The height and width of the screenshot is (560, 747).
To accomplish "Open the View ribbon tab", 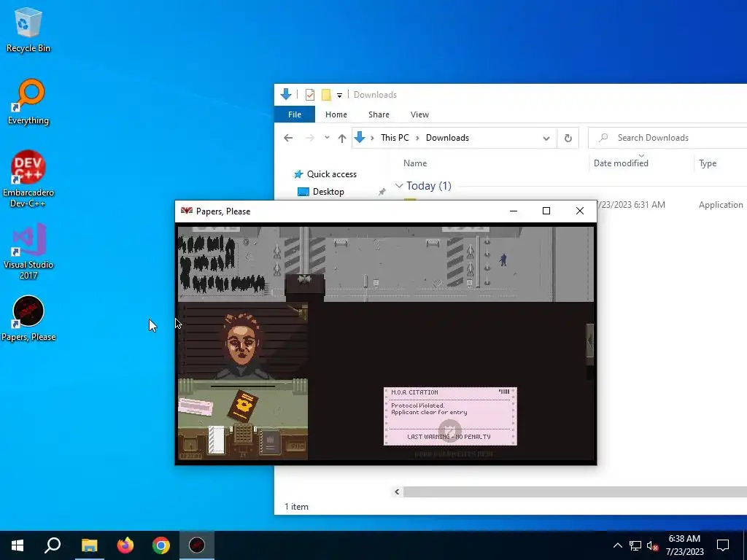I will click(x=419, y=114).
